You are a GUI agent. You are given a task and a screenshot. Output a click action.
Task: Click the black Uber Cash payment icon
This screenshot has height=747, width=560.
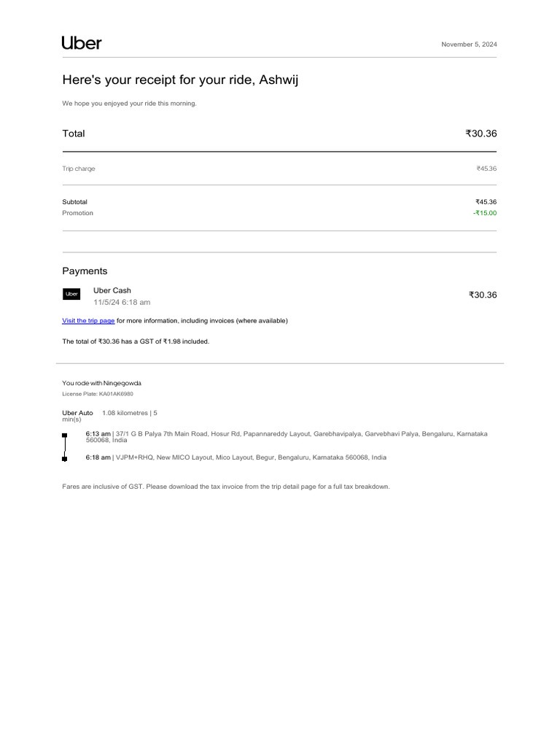click(x=71, y=295)
